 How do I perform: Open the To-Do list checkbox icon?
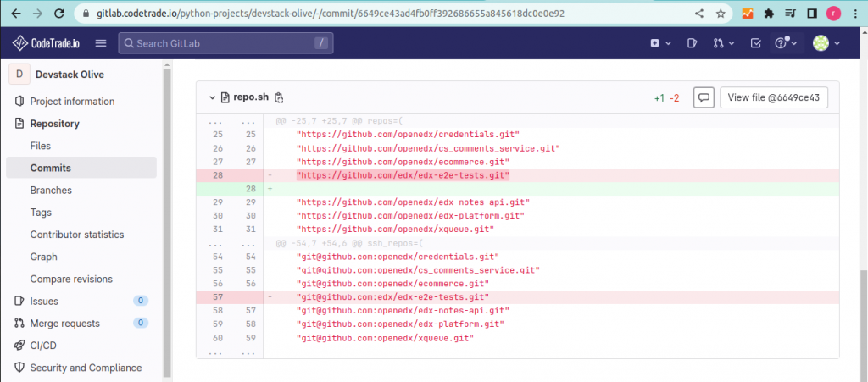tap(755, 43)
